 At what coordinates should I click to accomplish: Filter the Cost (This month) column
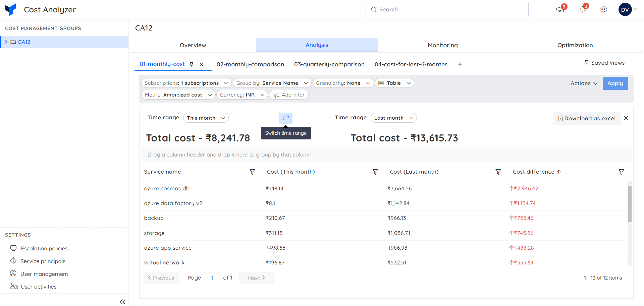click(375, 172)
